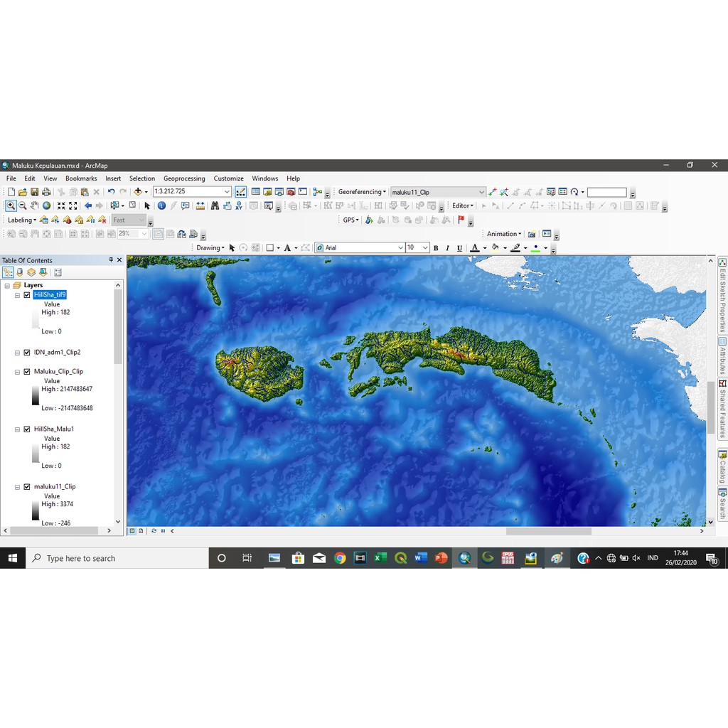Activate the Pan hand tool

coord(34,205)
